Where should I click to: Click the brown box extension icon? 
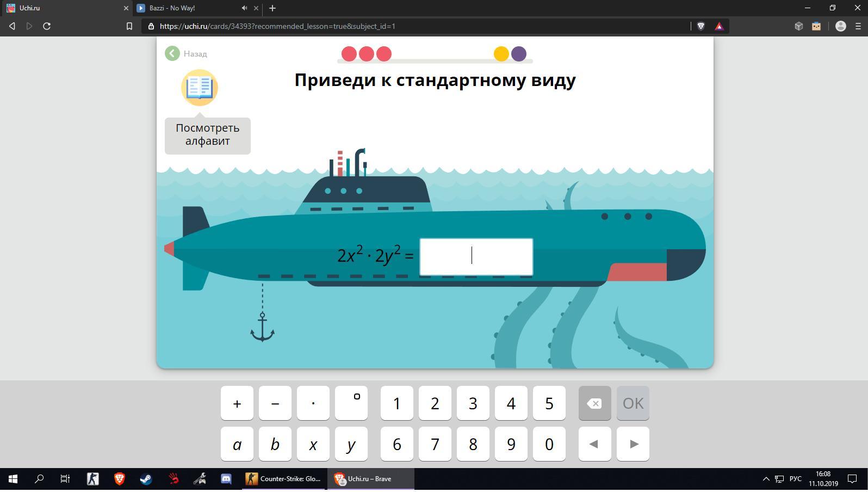click(x=816, y=26)
